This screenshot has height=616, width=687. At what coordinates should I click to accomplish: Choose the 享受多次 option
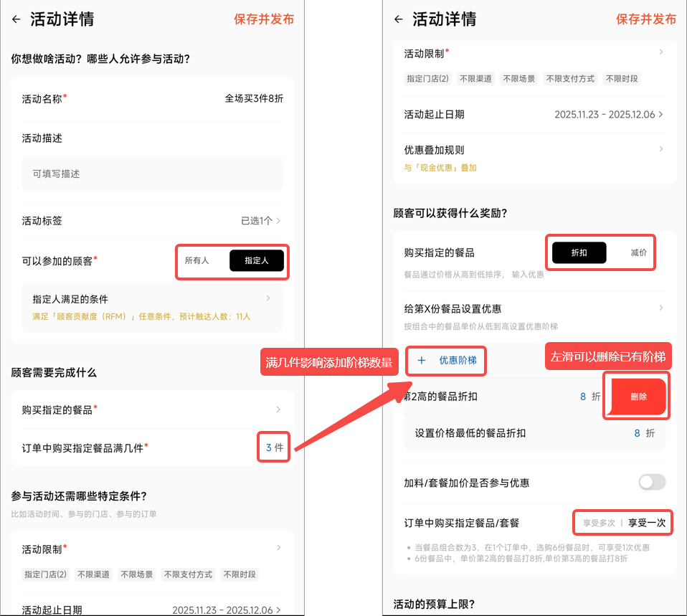[x=598, y=523]
